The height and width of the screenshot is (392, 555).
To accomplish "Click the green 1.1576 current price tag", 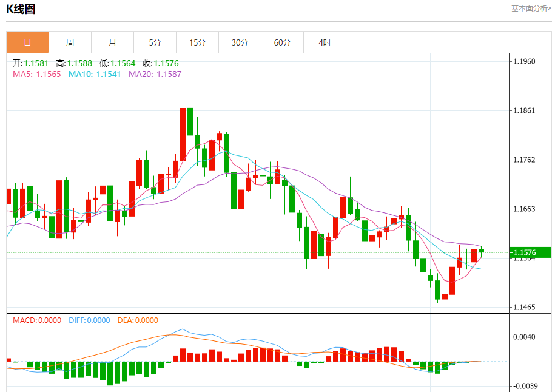I will (531, 252).
